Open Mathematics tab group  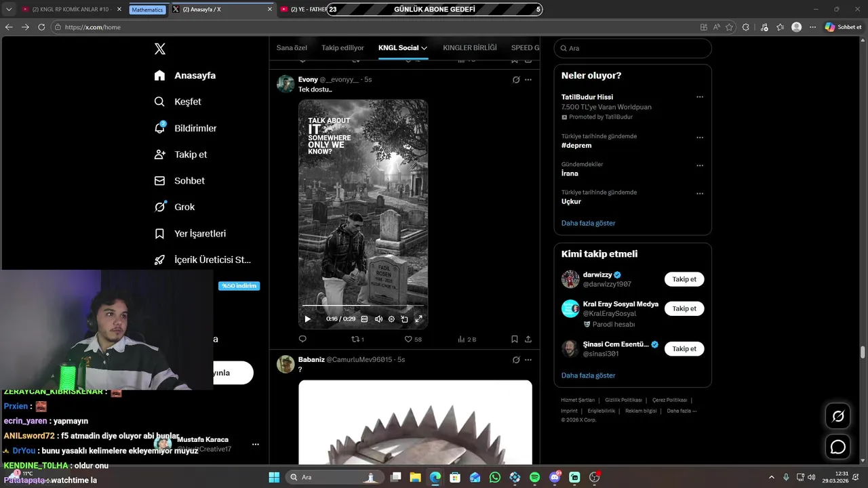[147, 9]
